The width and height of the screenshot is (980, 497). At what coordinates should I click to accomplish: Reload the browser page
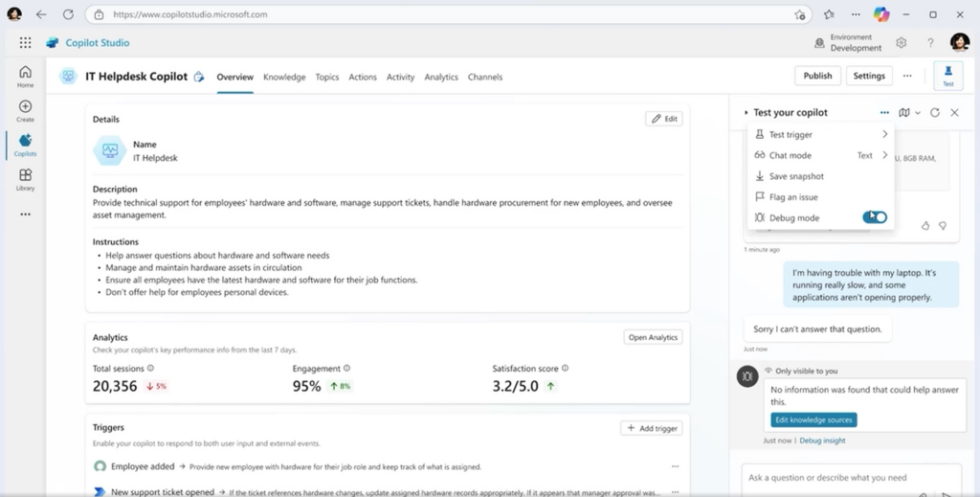(68, 14)
